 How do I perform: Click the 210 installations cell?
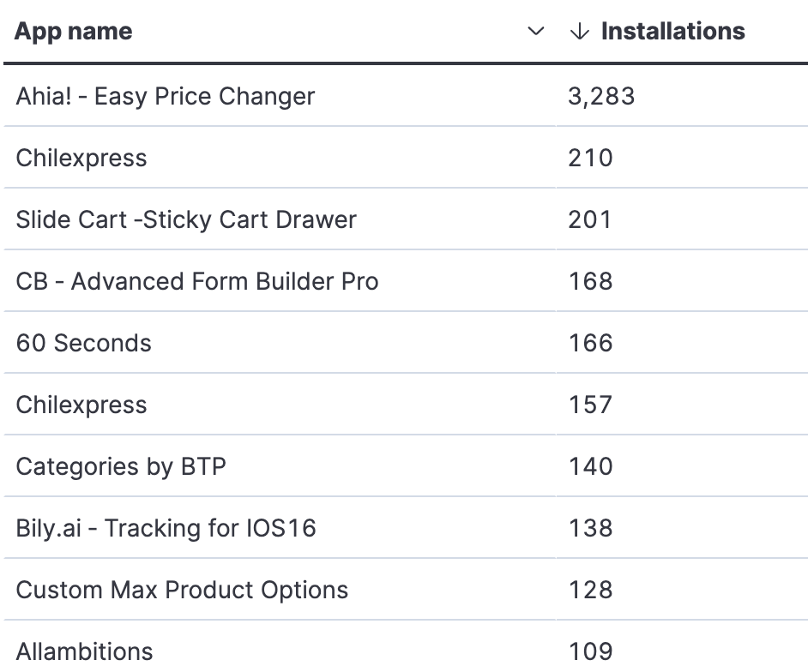point(590,158)
